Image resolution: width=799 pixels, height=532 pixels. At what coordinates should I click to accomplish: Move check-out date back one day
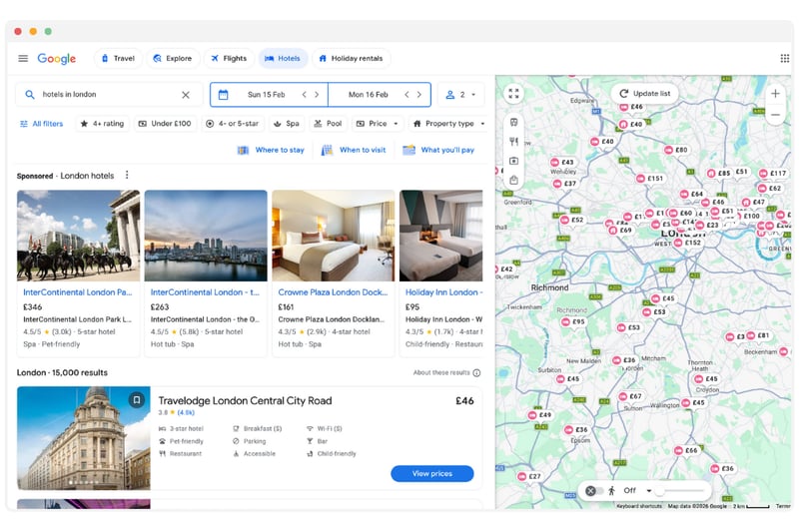[x=406, y=95]
